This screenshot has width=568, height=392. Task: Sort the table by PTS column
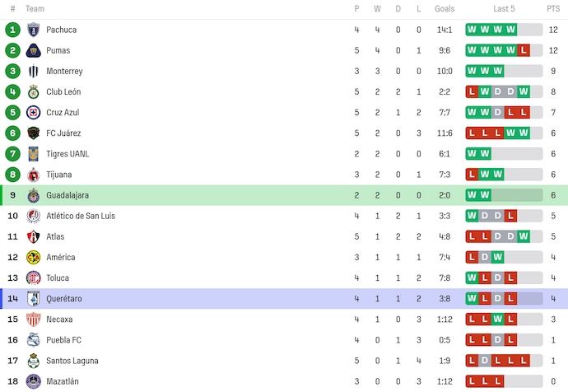point(553,8)
